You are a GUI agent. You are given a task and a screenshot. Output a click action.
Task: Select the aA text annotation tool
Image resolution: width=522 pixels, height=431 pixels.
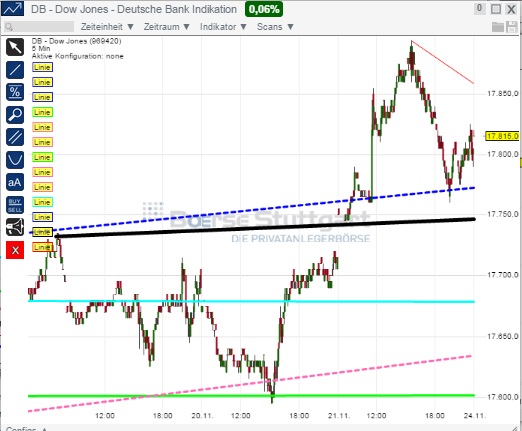(x=15, y=182)
